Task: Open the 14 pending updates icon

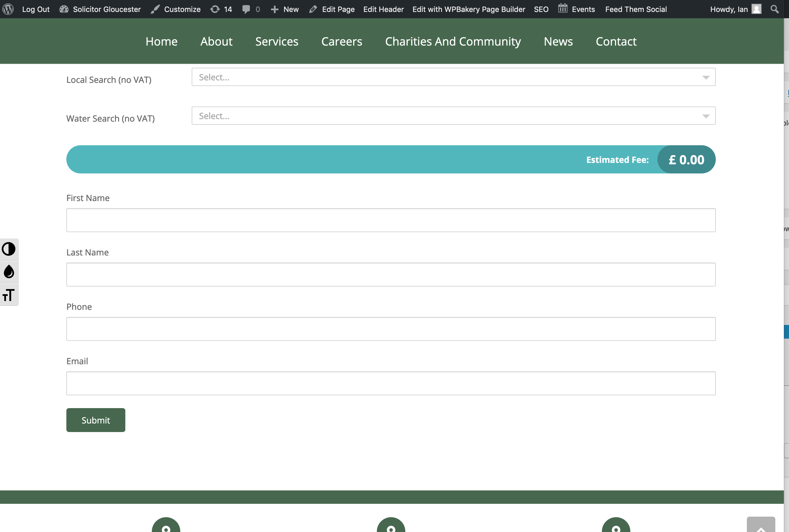Action: (x=215, y=9)
